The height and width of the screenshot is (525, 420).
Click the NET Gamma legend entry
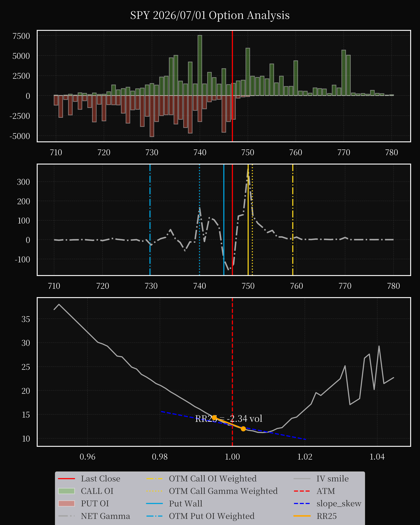[x=94, y=516]
